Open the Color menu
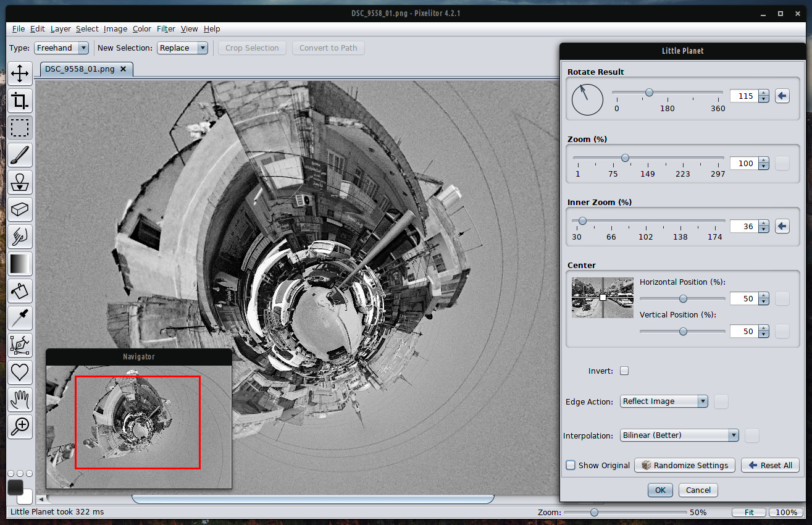This screenshot has width=812, height=525. [x=142, y=29]
